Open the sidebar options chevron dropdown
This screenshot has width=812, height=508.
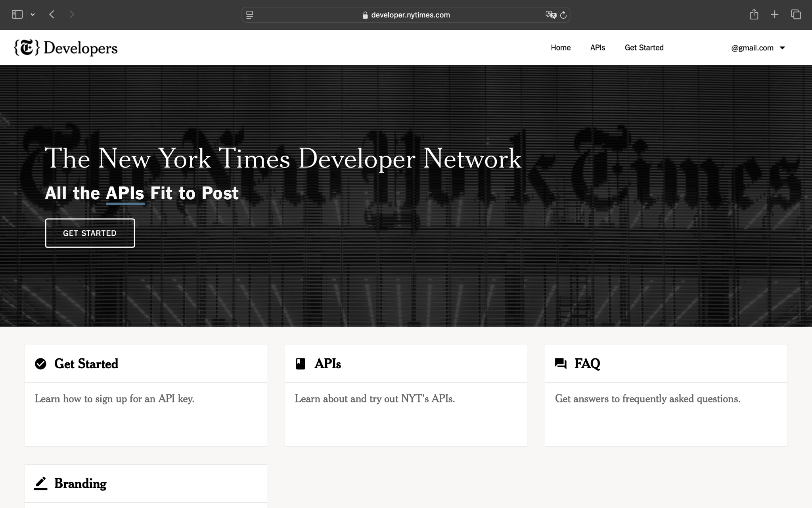click(x=33, y=15)
